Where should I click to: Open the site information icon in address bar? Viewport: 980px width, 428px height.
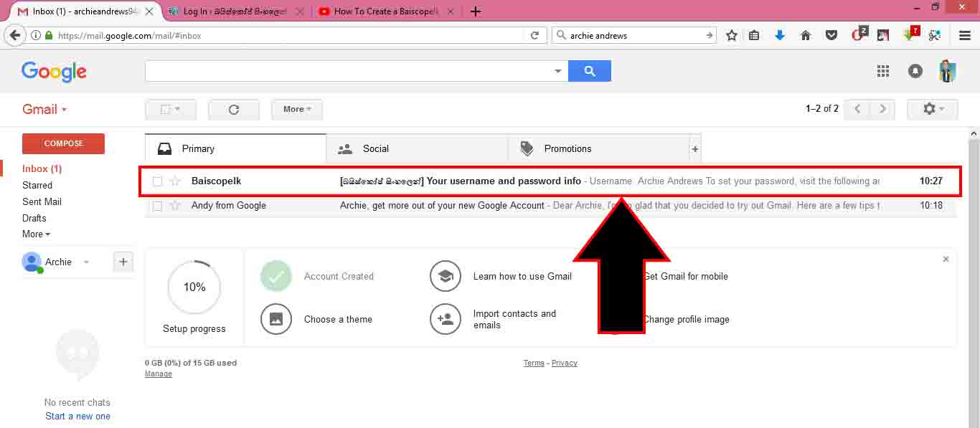click(x=36, y=35)
